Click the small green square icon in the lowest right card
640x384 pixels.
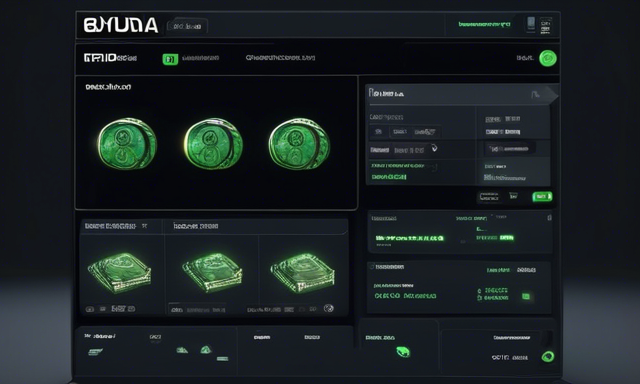tap(526, 296)
